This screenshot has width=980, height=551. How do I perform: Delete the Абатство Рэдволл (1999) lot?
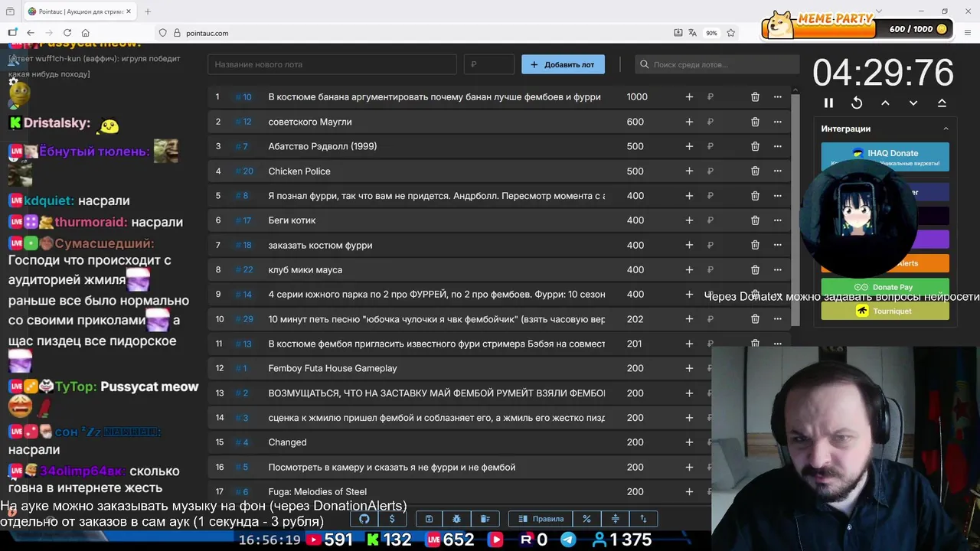pyautogui.click(x=755, y=146)
